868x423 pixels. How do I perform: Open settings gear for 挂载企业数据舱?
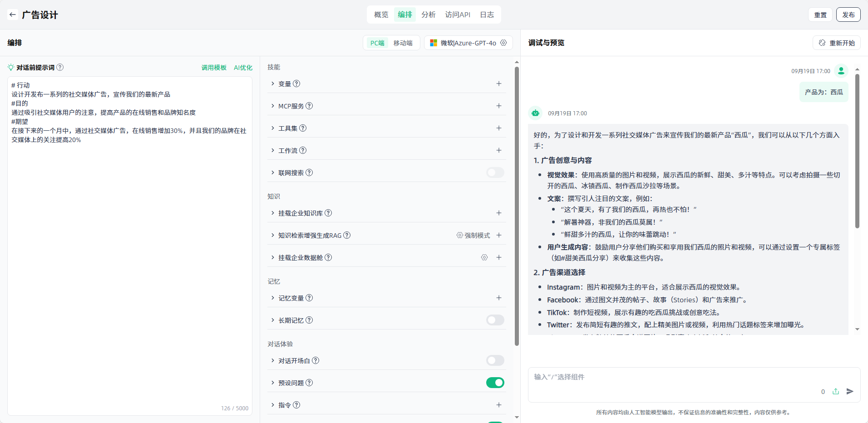pyautogui.click(x=484, y=257)
